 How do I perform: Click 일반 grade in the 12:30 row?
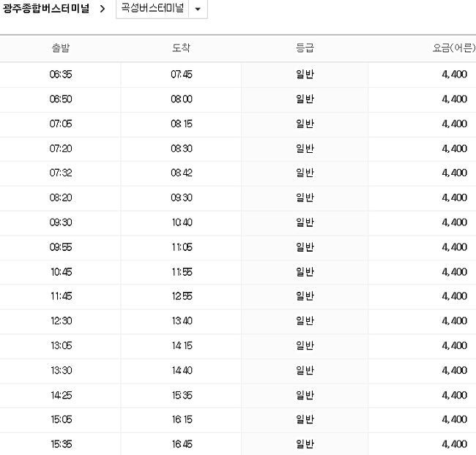click(305, 321)
